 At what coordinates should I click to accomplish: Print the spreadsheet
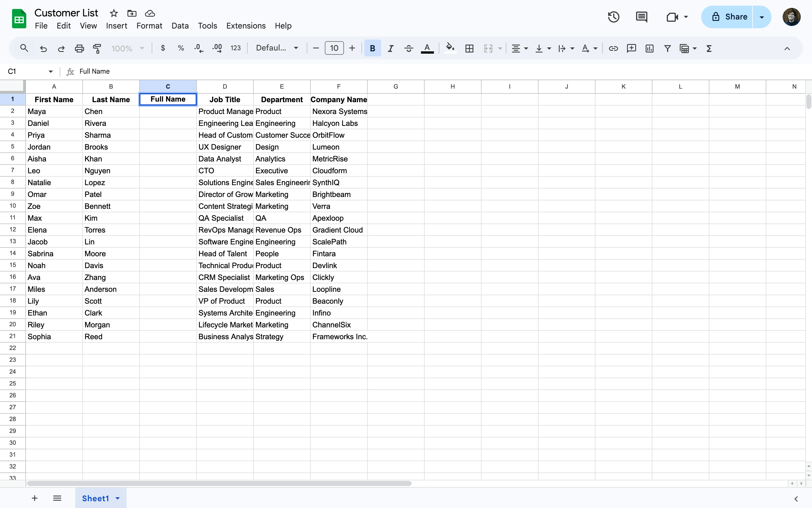pos(79,48)
